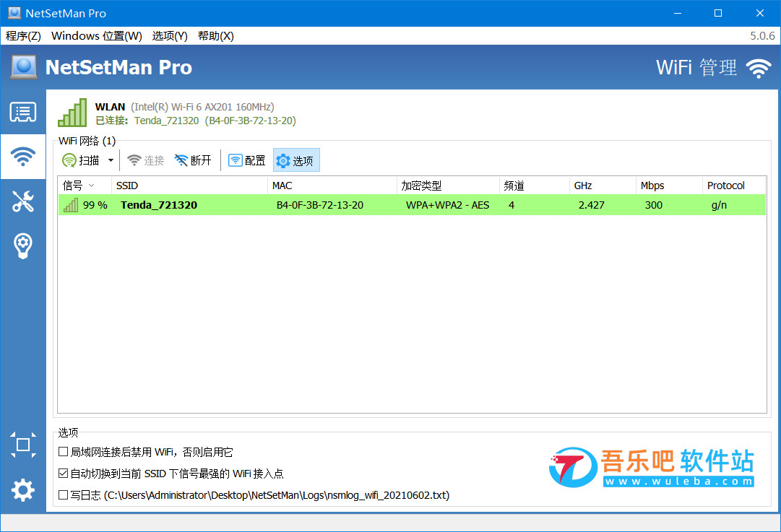The height and width of the screenshot is (532, 781).
Task: Sort by the 频道 column header
Action: (x=535, y=186)
